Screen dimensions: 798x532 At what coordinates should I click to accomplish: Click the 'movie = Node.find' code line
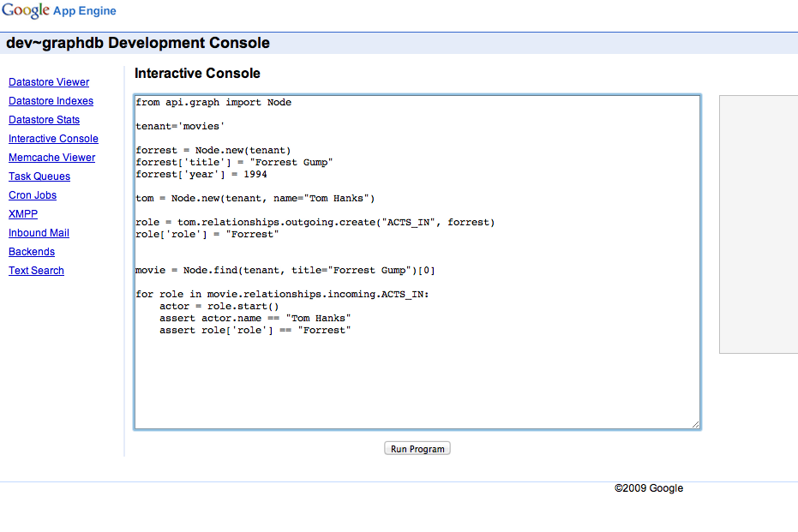pos(285,270)
